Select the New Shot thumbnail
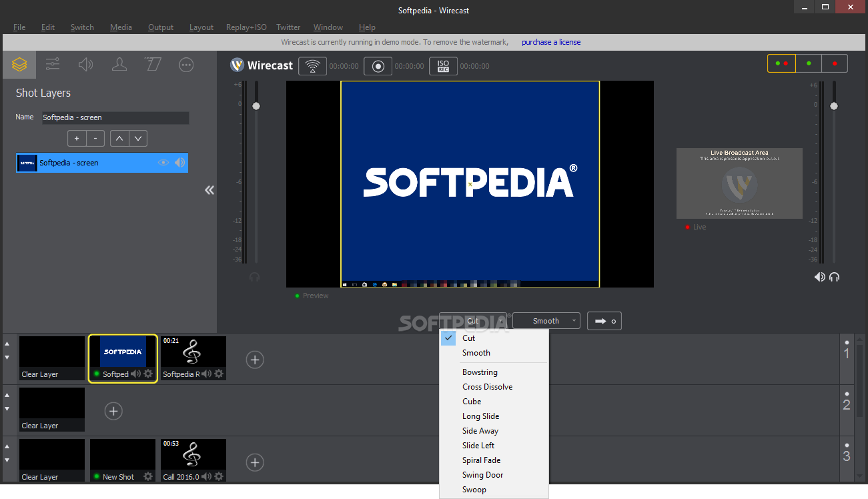This screenshot has width=868, height=499. [123, 461]
